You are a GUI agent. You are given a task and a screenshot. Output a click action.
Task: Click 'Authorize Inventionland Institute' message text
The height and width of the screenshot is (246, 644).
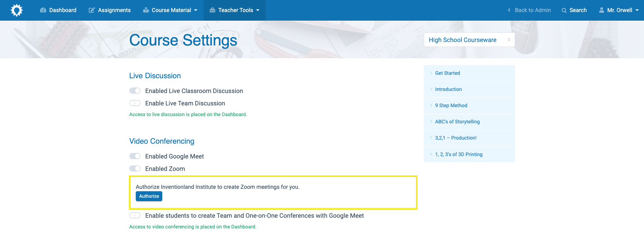217,187
